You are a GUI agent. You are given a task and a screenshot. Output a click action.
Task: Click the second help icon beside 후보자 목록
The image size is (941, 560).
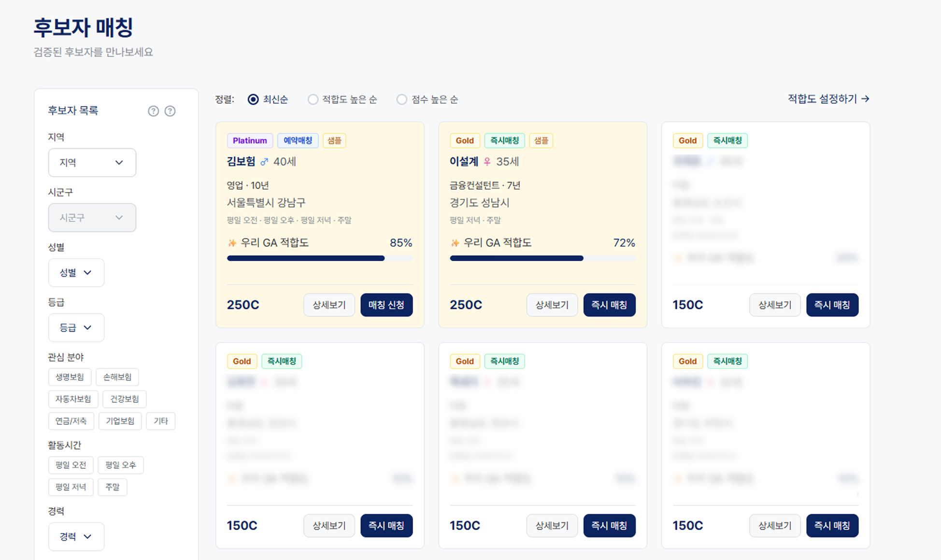coord(170,111)
